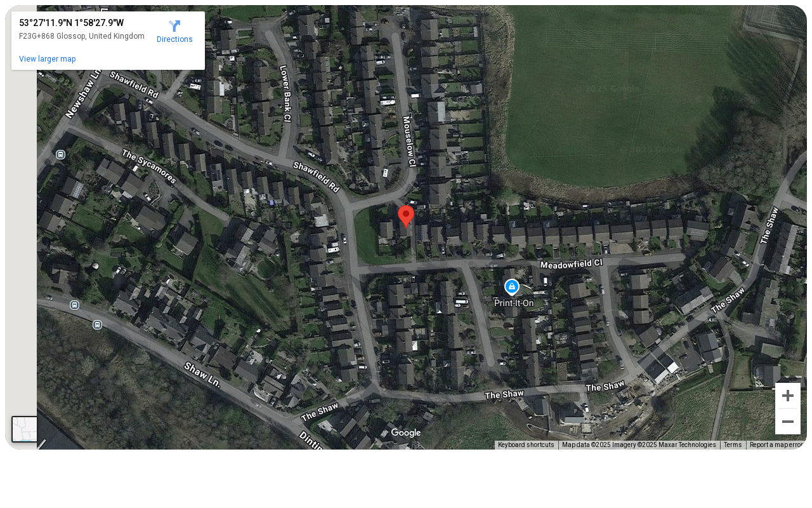Zoom in with the plus button
812x508 pixels.
coord(788,396)
